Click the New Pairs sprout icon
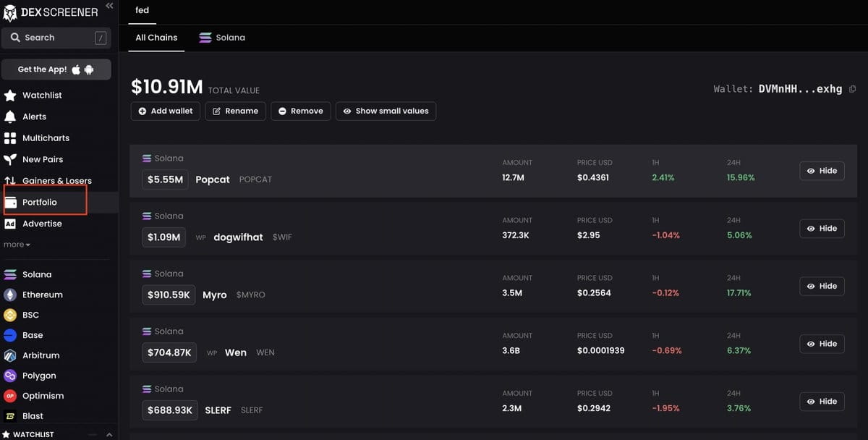 pyautogui.click(x=10, y=159)
